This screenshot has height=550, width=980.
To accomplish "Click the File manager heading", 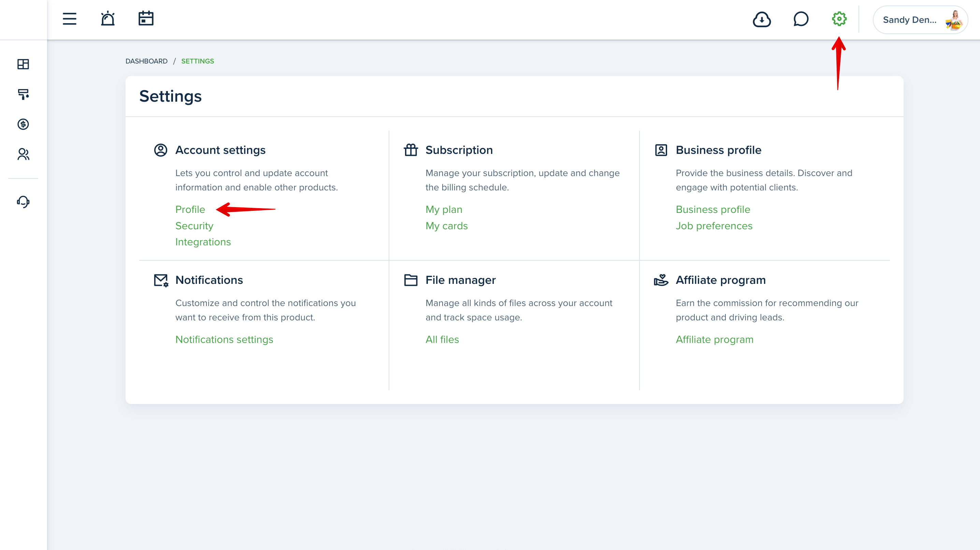I will (x=461, y=280).
